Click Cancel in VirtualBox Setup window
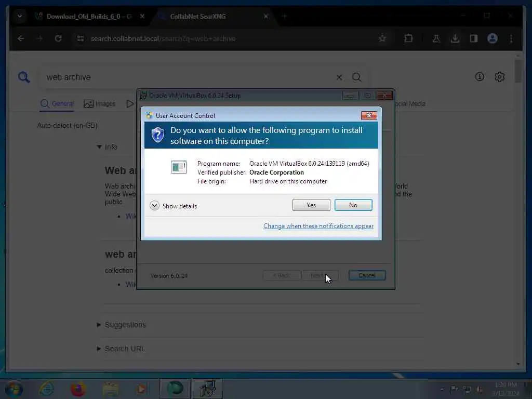Screen dimensions: 532x399 coord(367,275)
